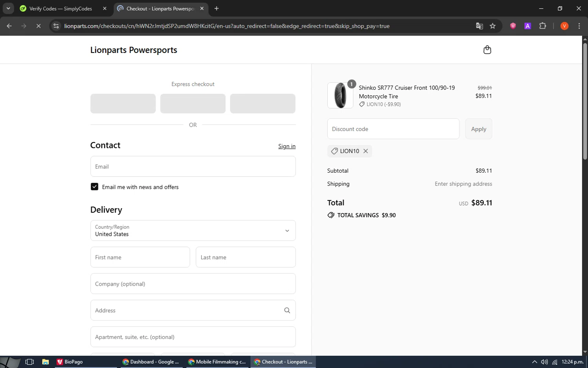Show hidden system tray icons chevron

tap(534, 362)
